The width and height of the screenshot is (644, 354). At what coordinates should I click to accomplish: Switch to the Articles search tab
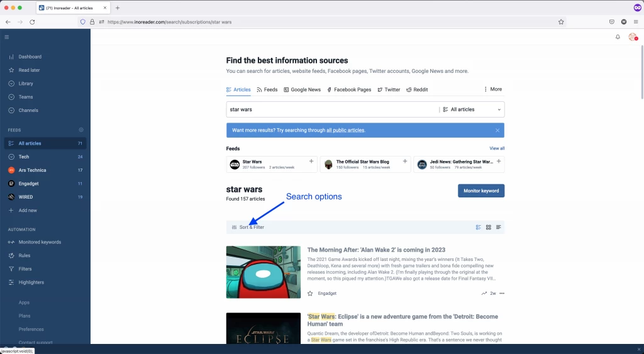pos(238,89)
